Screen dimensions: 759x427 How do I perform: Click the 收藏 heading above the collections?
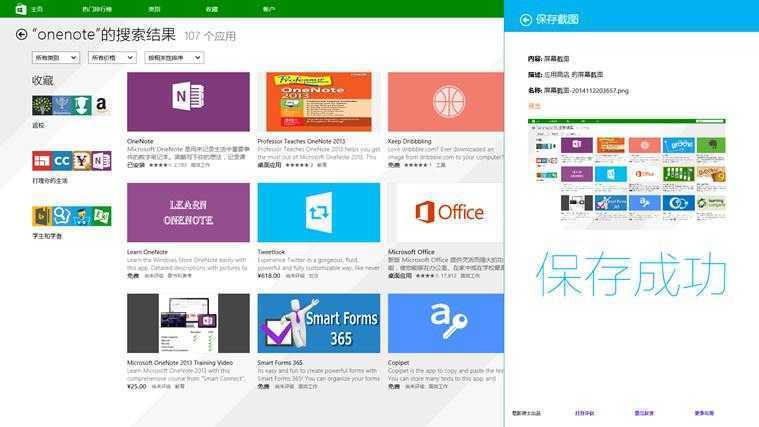tap(43, 80)
